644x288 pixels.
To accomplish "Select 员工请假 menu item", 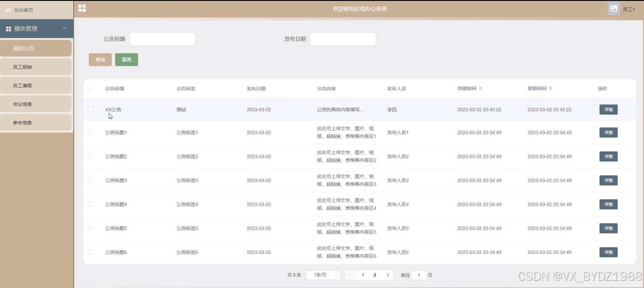I will pos(36,85).
